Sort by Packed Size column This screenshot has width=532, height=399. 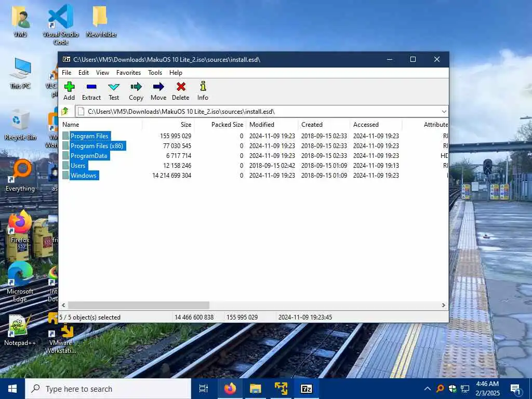220,125
